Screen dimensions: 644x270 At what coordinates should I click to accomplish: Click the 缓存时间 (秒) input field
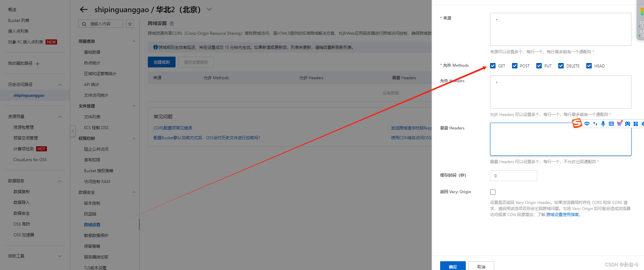[x=513, y=176]
